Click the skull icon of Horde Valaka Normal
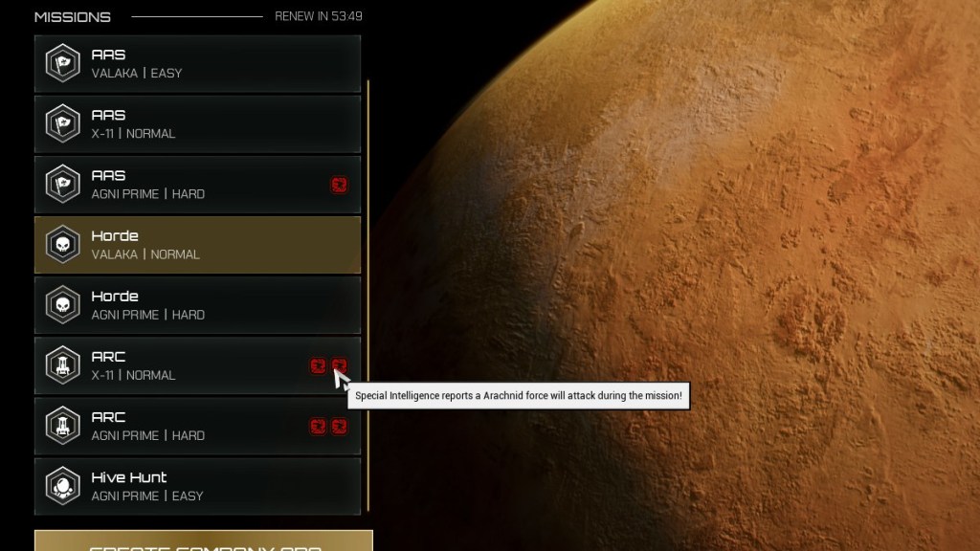 (62, 245)
